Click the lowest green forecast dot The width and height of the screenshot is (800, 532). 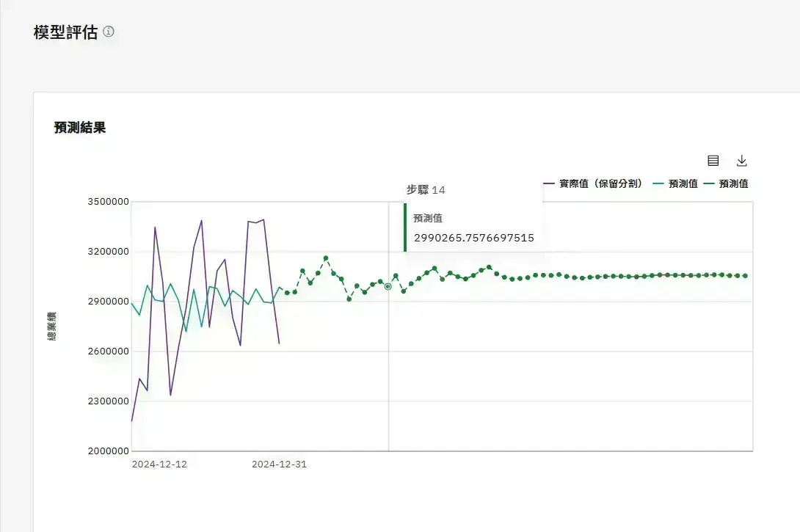point(349,299)
